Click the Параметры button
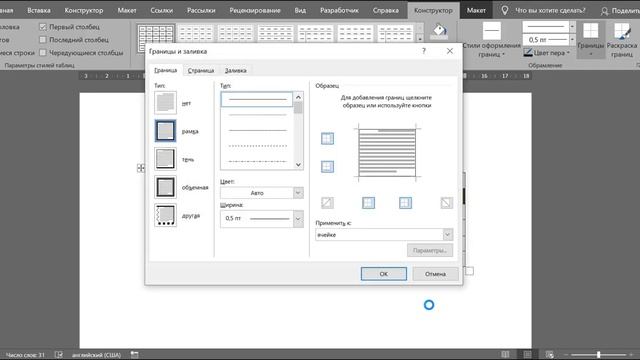 click(x=430, y=250)
